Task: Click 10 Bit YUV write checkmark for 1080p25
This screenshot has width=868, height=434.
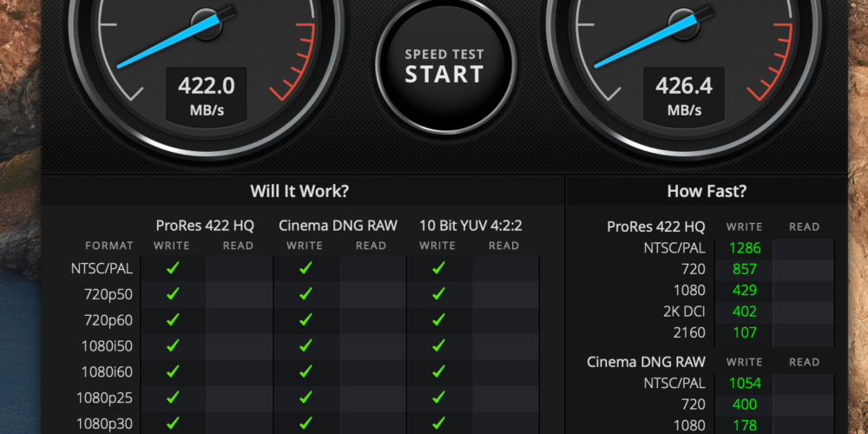Action: pos(438,398)
